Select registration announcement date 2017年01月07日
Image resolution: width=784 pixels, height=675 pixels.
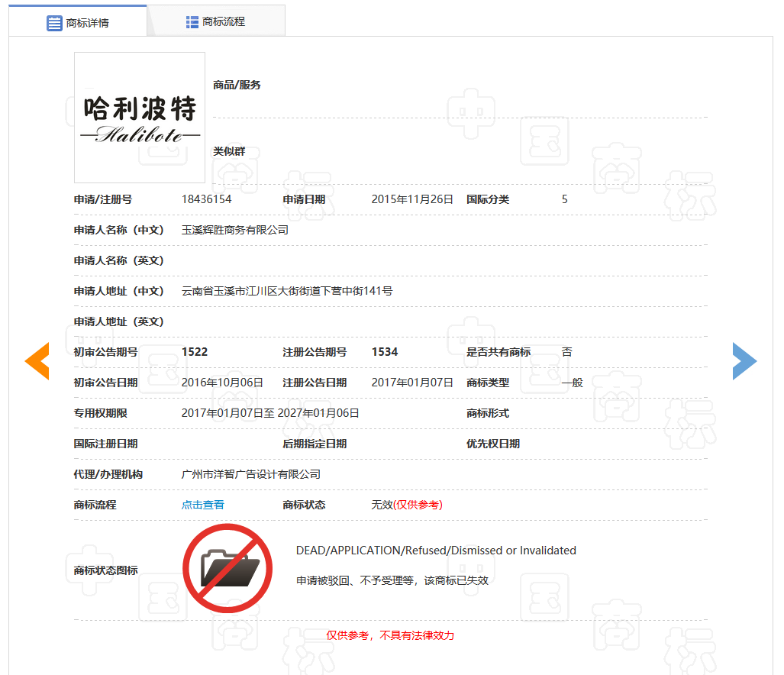click(412, 383)
